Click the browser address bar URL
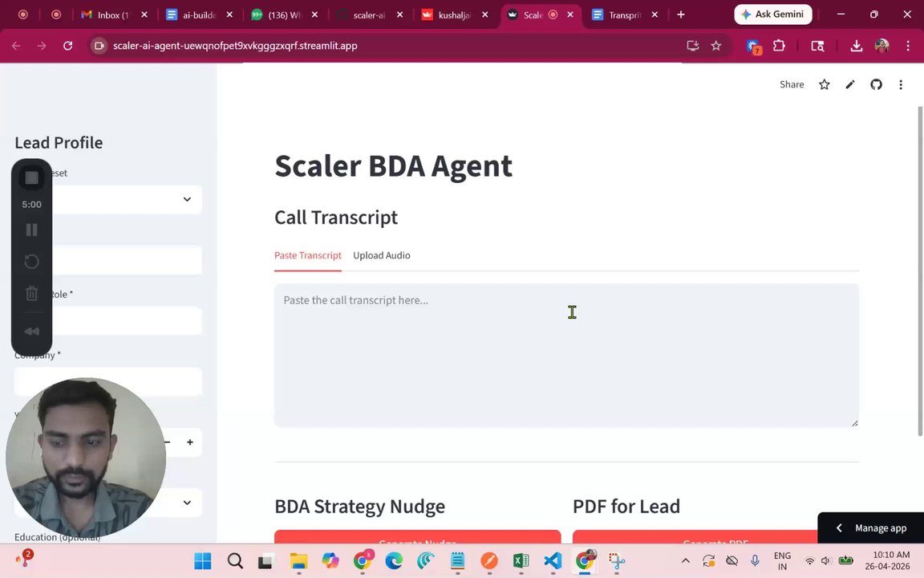 click(235, 46)
